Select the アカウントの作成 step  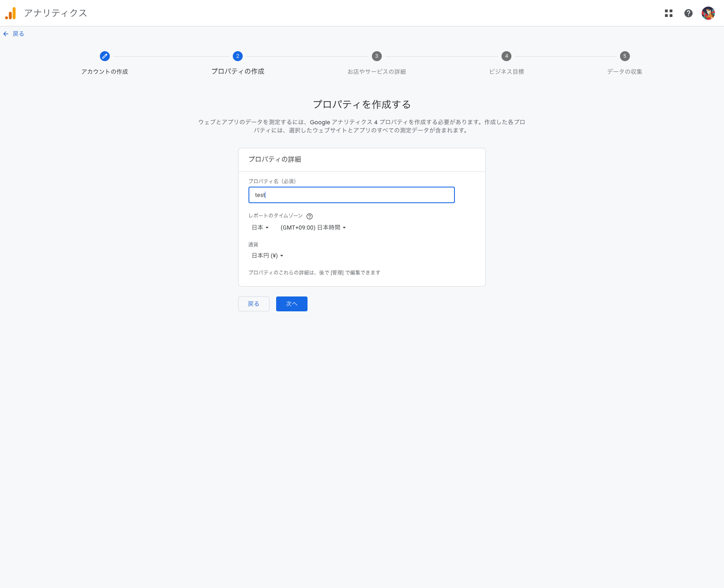click(105, 71)
